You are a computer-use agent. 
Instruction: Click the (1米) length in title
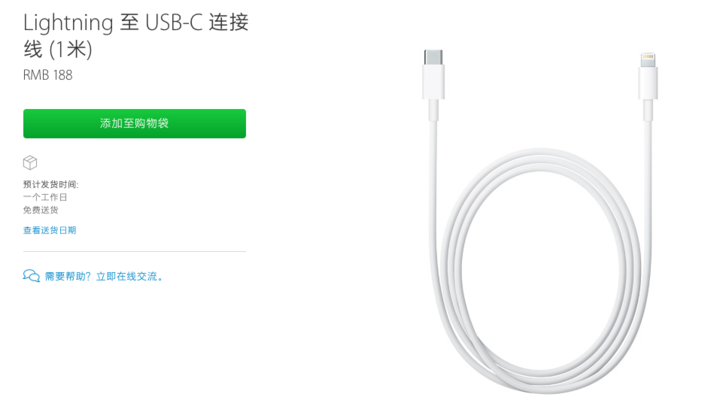[70, 49]
